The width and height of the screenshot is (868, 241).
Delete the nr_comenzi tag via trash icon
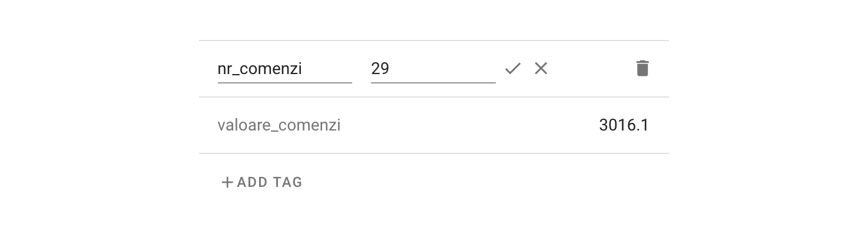click(x=642, y=69)
